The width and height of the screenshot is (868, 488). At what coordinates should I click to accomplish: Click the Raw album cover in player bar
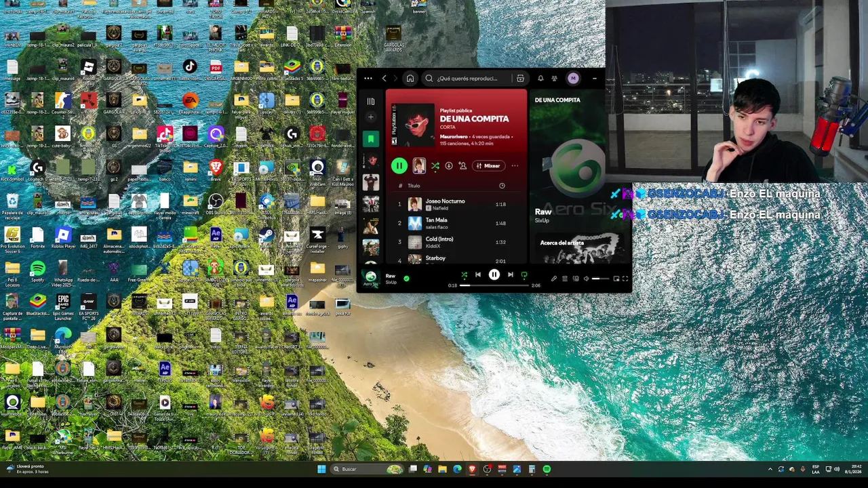tap(371, 278)
